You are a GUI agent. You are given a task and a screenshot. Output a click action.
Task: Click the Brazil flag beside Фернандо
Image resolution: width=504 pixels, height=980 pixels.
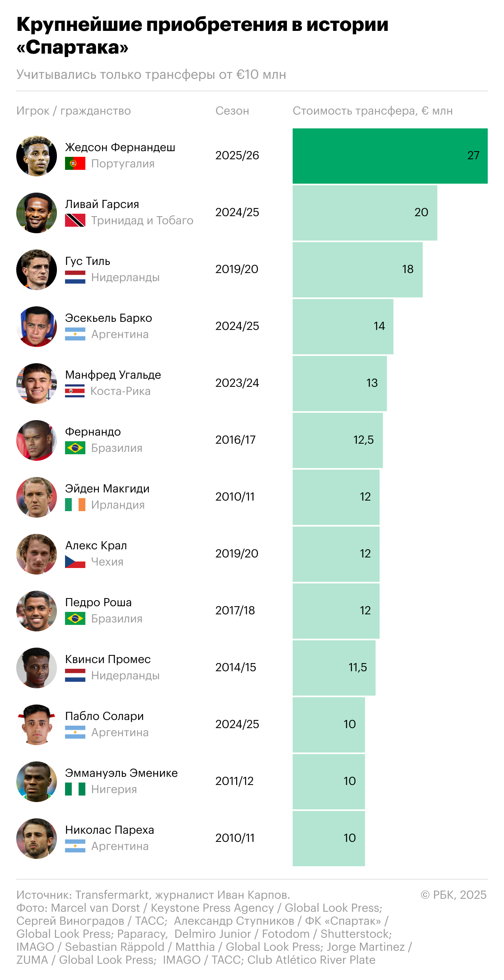pyautogui.click(x=75, y=448)
